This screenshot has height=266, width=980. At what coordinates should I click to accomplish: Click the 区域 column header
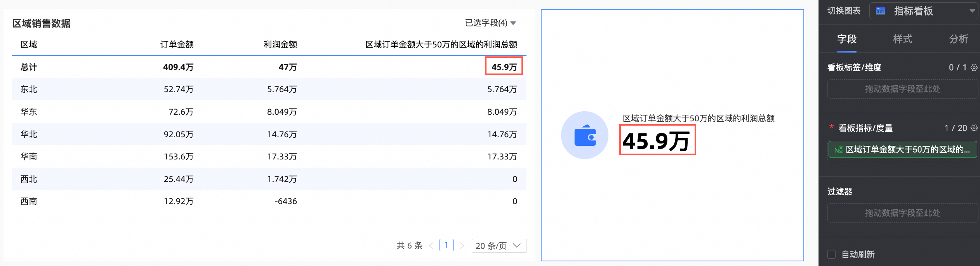[x=29, y=44]
